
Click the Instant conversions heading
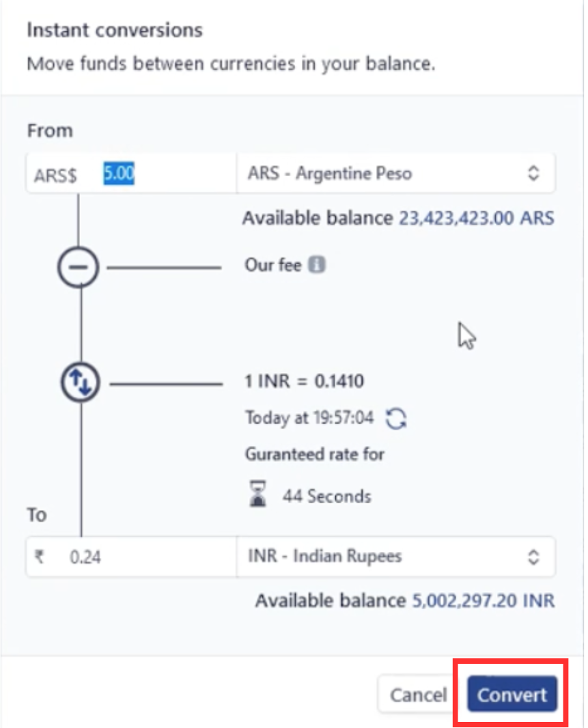[x=114, y=30]
